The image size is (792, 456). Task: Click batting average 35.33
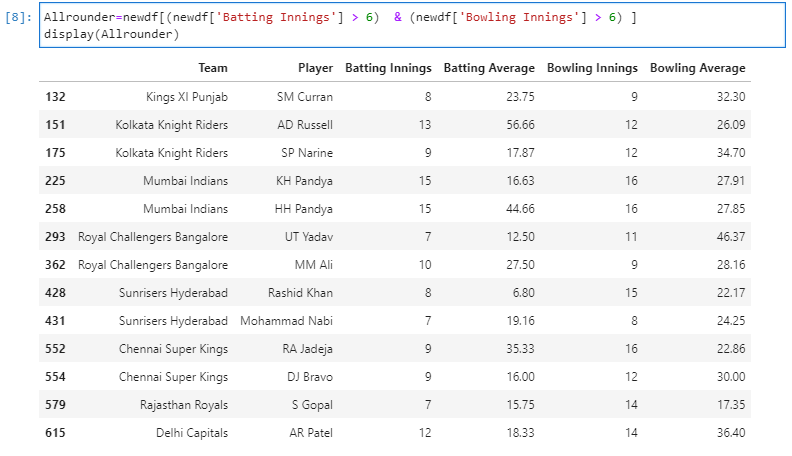pos(520,349)
